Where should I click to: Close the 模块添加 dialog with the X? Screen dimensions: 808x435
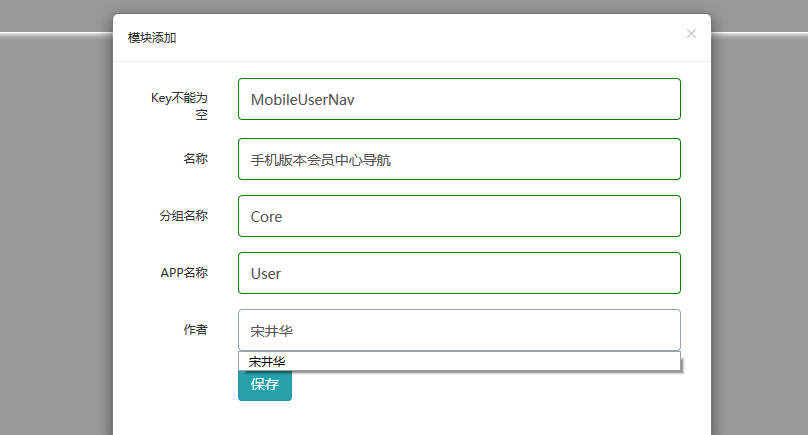(x=691, y=34)
